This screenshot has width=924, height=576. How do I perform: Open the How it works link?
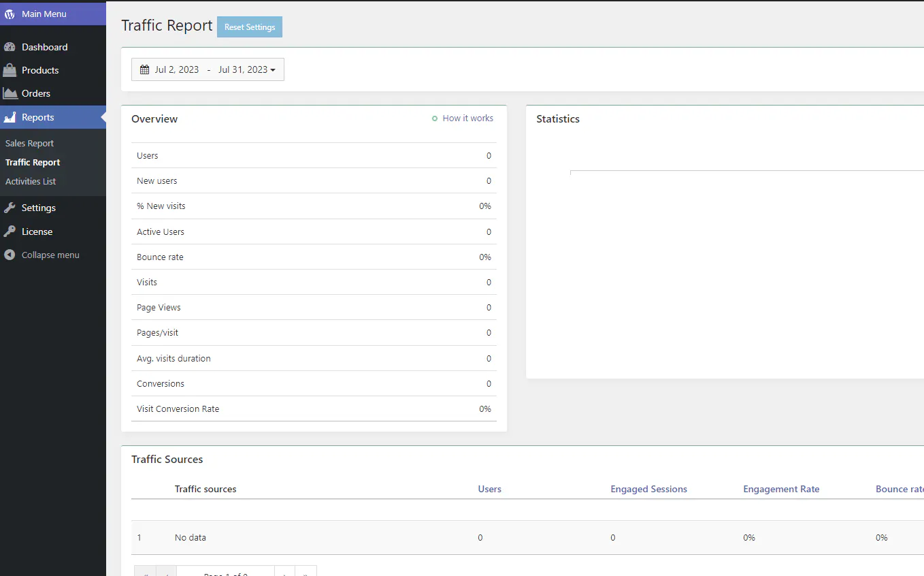coord(468,118)
